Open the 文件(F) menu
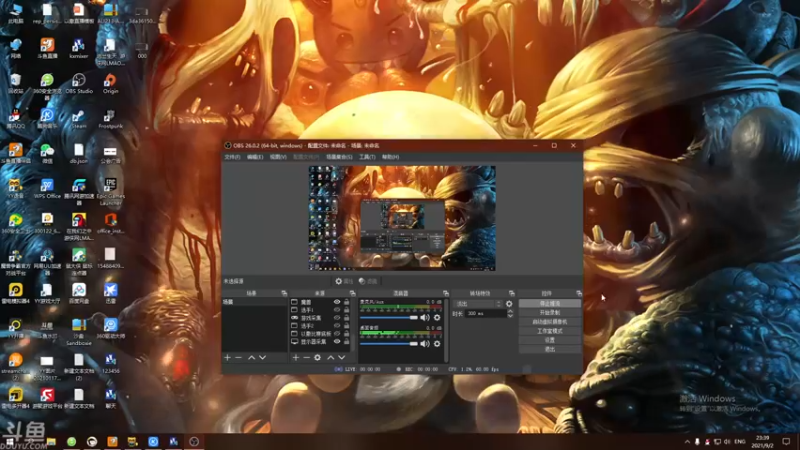Viewport: 800px width, 450px height. click(x=232, y=157)
